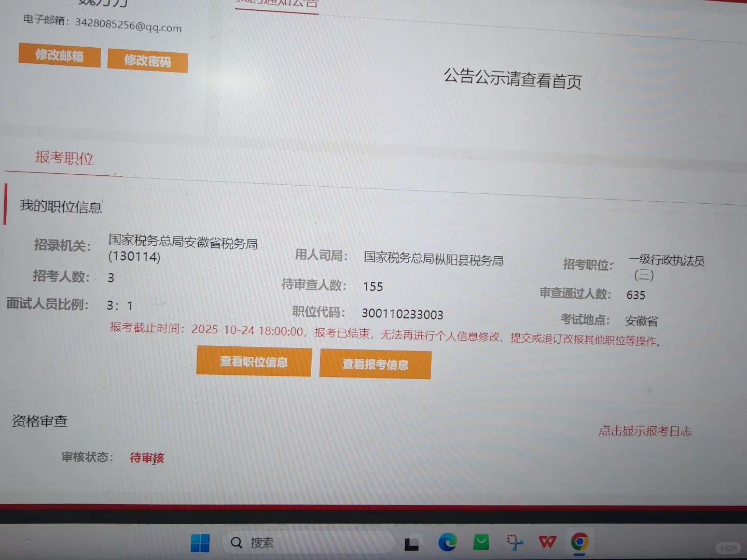Open the Snipping Tool from the taskbar
The image size is (747, 560).
tap(514, 542)
